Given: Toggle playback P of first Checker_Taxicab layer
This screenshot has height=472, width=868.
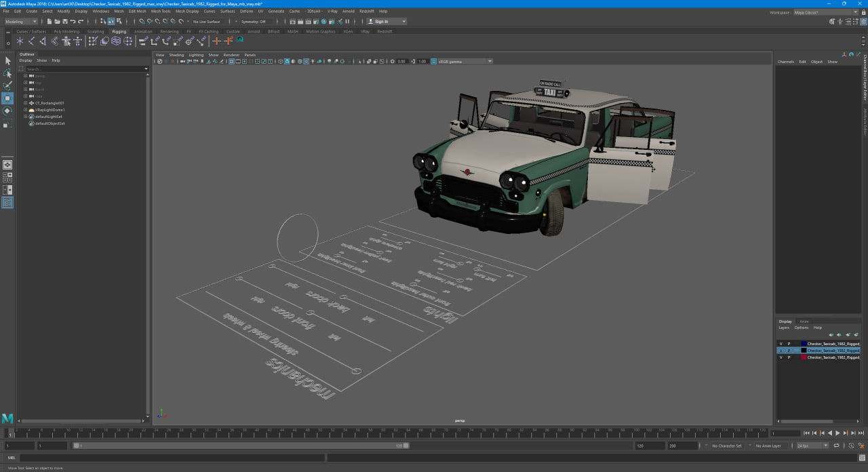Looking at the screenshot, I should pyautogui.click(x=789, y=344).
